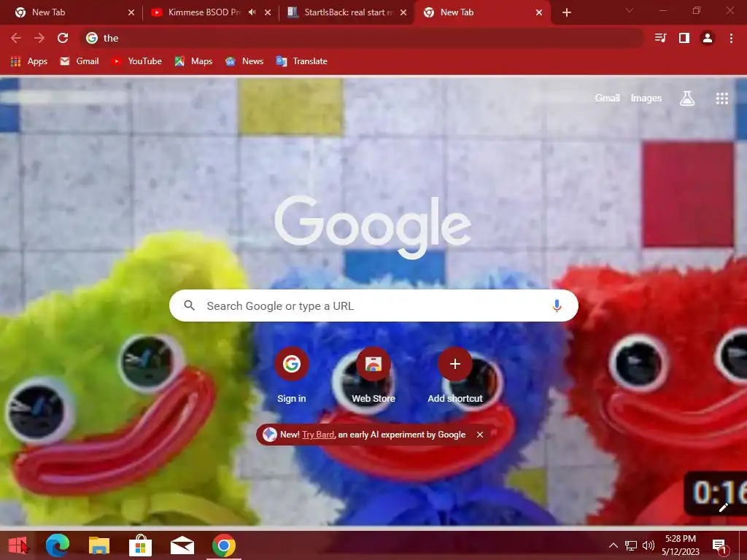747x560 pixels.
Task: Close the StartIsBack tab
Action: point(403,12)
